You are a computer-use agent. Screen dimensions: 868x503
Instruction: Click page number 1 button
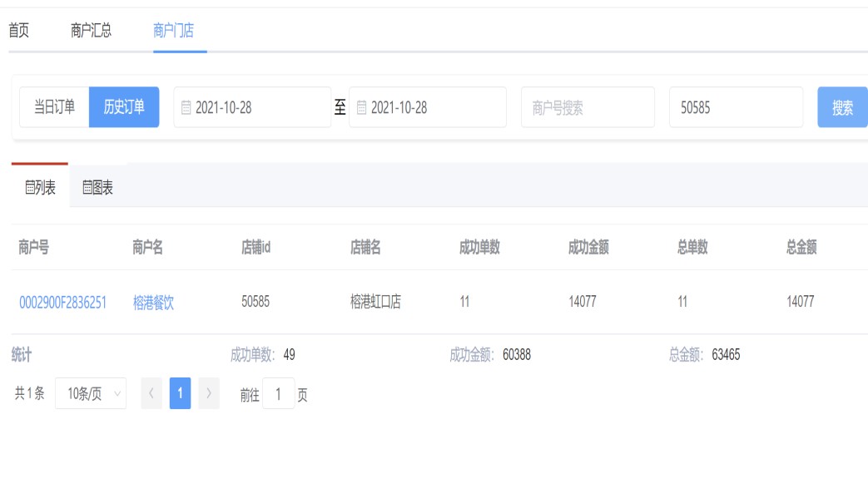pos(180,393)
